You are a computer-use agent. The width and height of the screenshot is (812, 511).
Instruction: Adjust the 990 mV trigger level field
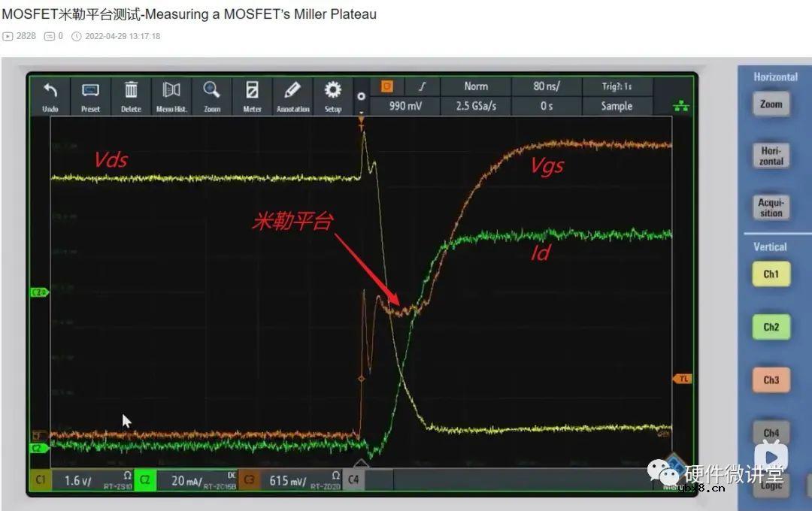[406, 106]
